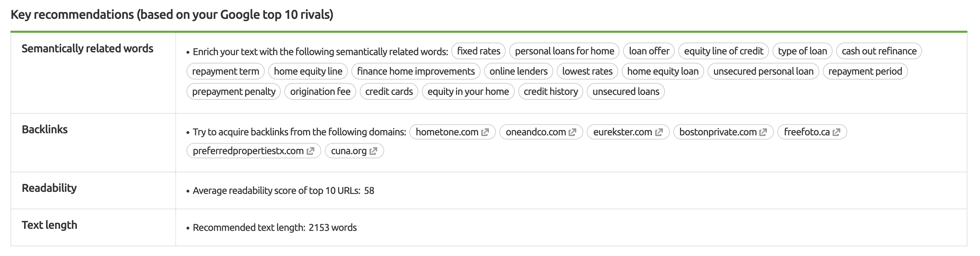Click the 'unsecured loans' keyword tag
This screenshot has height=256, width=980.
click(626, 91)
